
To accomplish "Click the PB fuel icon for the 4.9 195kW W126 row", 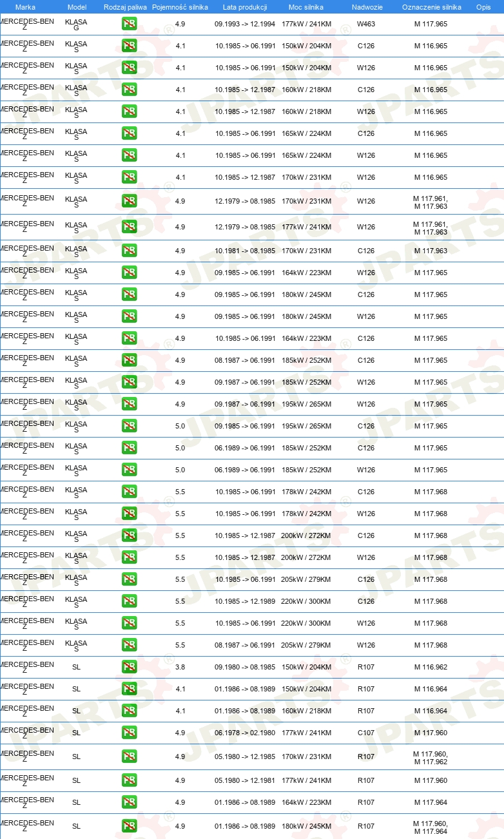I will tap(129, 405).
